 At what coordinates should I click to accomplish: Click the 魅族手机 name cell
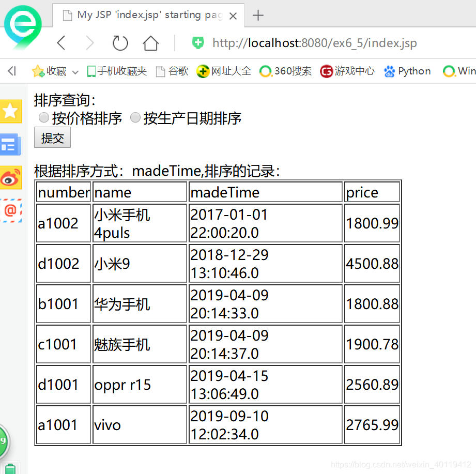[x=140, y=344]
